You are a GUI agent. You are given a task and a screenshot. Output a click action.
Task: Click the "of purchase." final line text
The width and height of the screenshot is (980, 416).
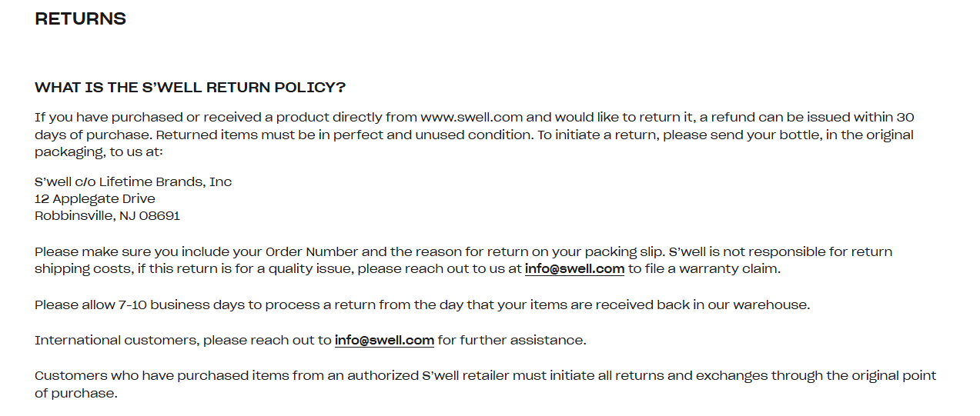click(75, 393)
